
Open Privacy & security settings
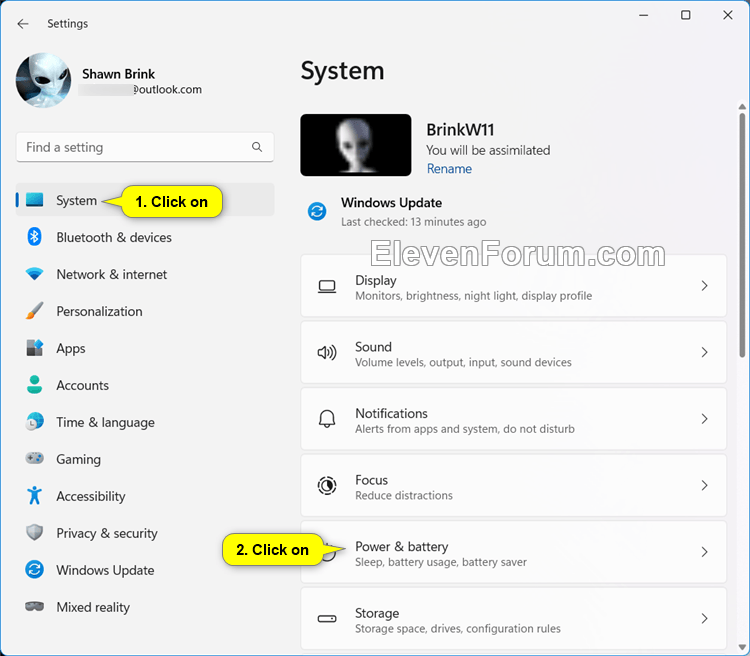[x=145, y=533]
